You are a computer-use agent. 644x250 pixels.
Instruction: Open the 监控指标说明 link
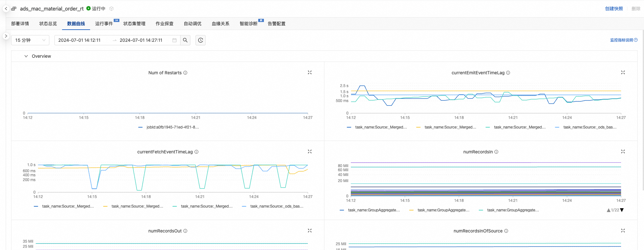coord(622,40)
